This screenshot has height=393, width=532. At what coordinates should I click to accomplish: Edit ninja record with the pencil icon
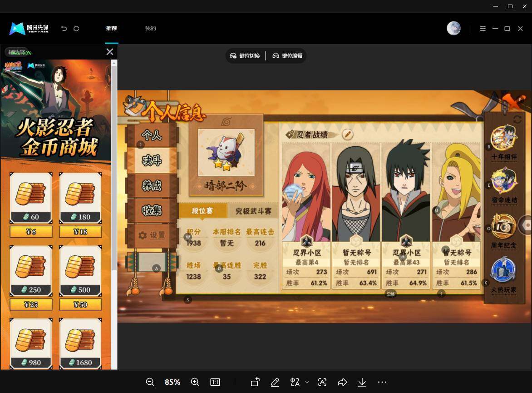347,134
